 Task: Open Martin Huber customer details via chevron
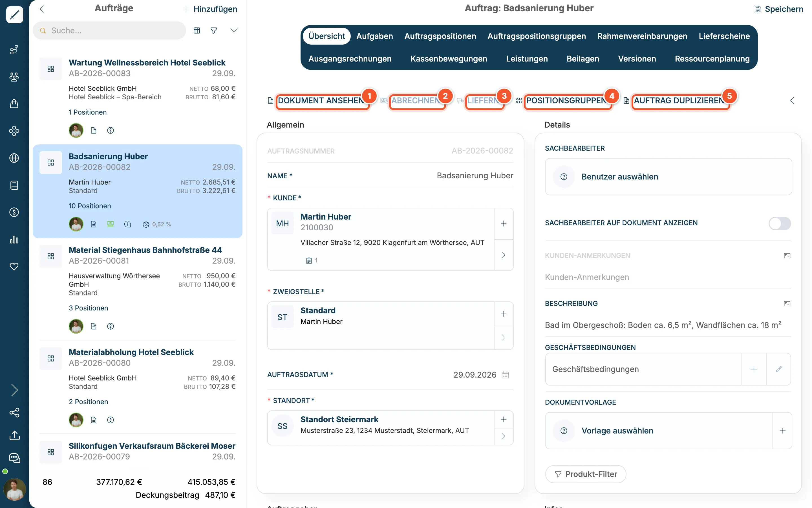pyautogui.click(x=503, y=255)
